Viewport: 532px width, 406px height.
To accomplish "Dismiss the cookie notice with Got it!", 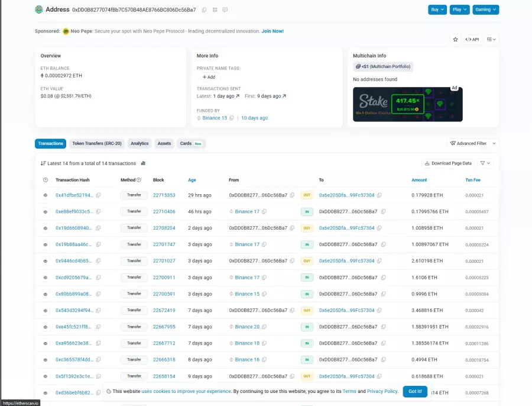I will pyautogui.click(x=415, y=391).
